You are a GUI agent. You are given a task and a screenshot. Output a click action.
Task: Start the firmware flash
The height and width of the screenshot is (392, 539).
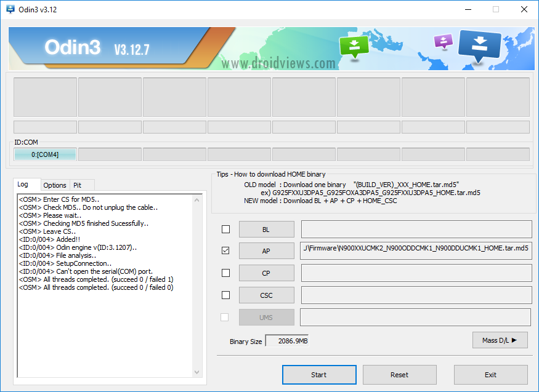point(319,375)
